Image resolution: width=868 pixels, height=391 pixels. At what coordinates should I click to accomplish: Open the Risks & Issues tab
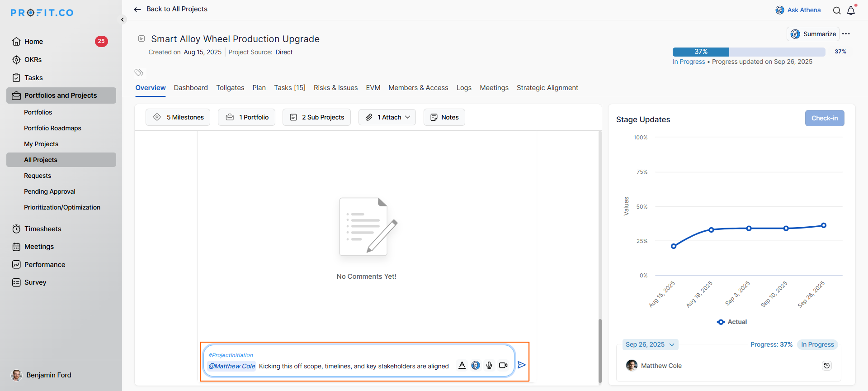click(x=335, y=88)
